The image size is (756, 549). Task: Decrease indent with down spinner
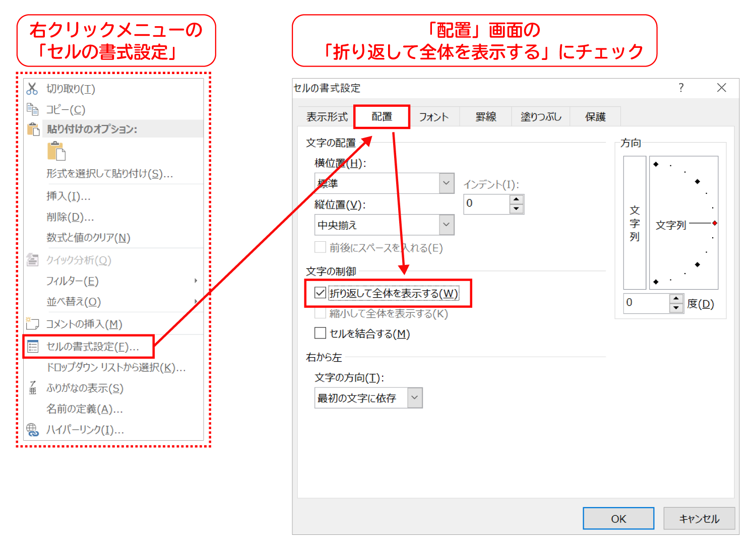tap(517, 209)
